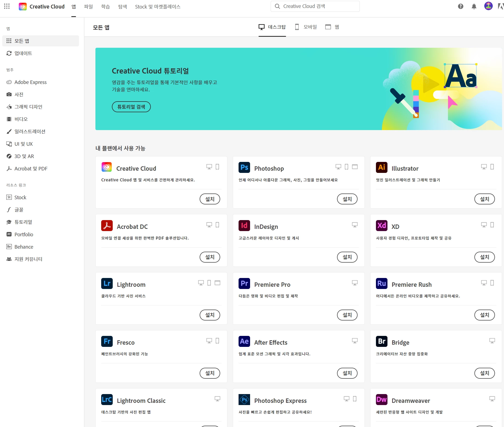Install Premiere Pro with its 설치 button
504x427 pixels.
[347, 315]
